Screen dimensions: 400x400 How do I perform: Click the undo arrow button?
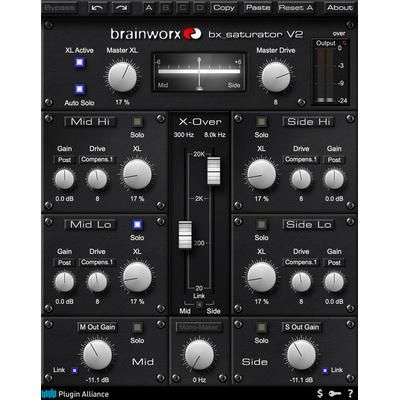pyautogui.click(x=98, y=7)
